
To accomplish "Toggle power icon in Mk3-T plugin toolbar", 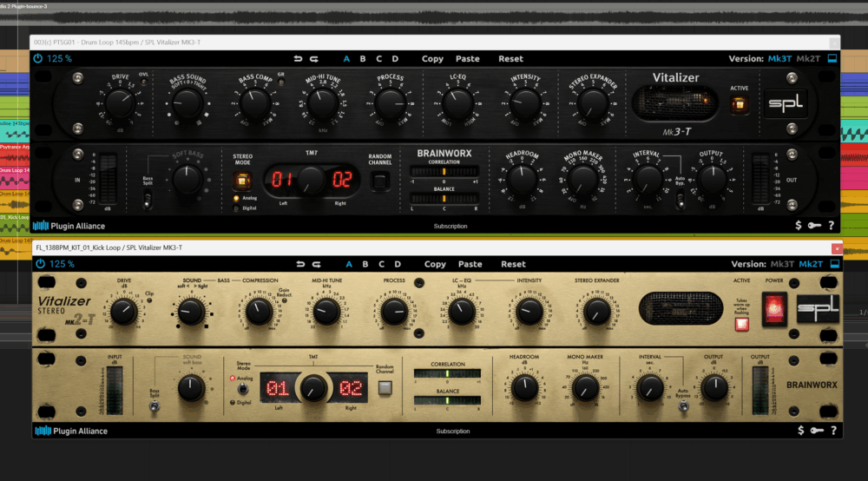I will coord(37,59).
